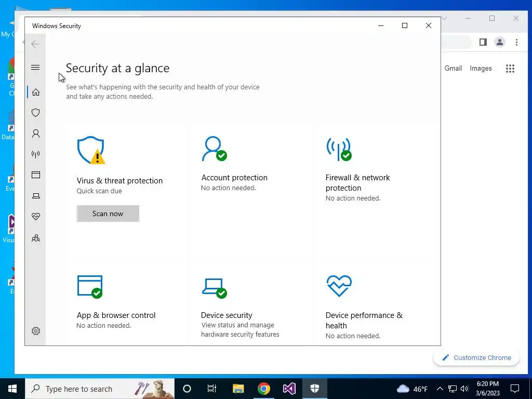Open the hamburger navigation menu

pyautogui.click(x=35, y=67)
